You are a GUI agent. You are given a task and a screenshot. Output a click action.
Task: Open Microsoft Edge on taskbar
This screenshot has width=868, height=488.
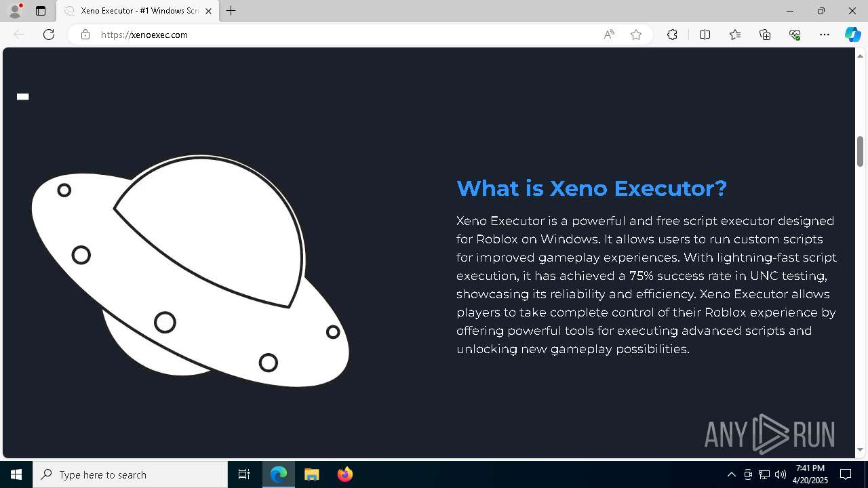tap(279, 474)
